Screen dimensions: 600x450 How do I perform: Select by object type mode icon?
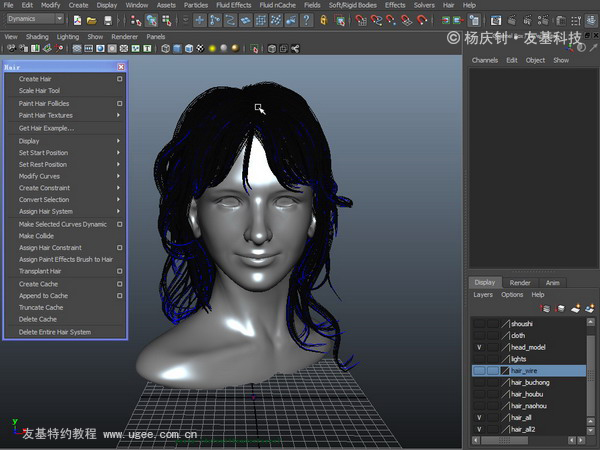tap(151, 20)
